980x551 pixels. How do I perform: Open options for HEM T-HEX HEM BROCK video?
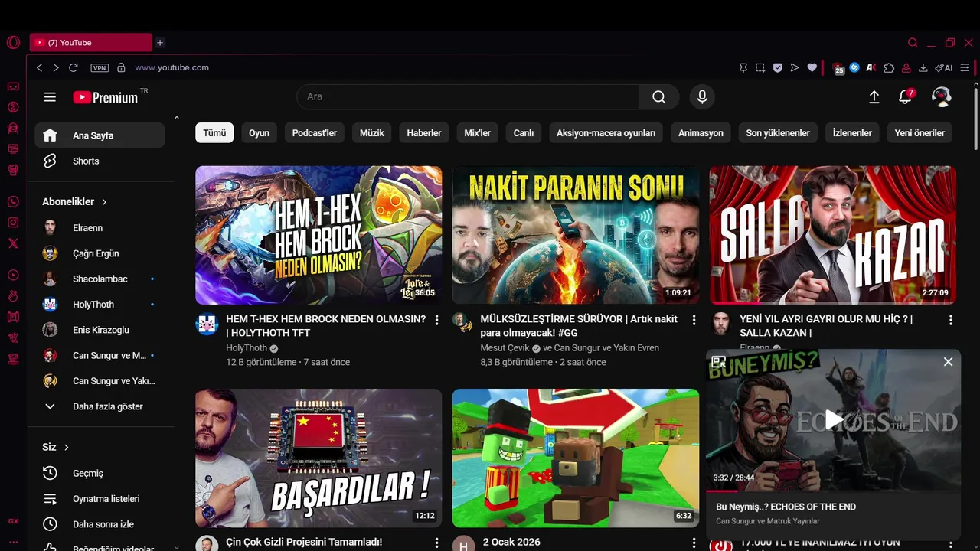pyautogui.click(x=437, y=320)
